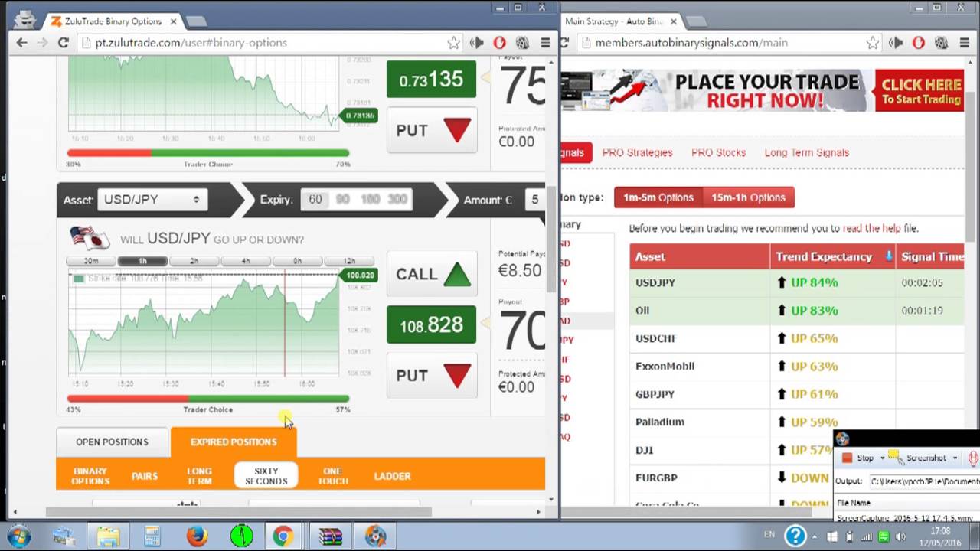Screen dimensions: 980x551
Task: Click the Amount input field showing 5
Action: tap(536, 199)
